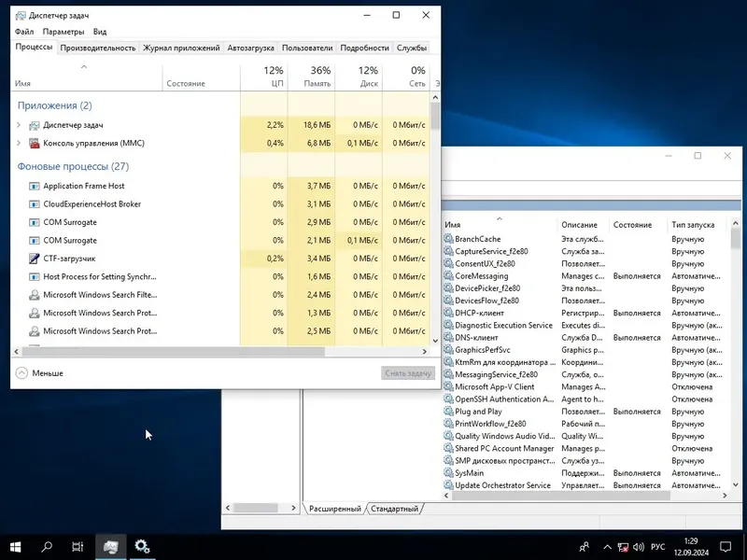Viewport: 747px width, 560px height.
Task: Open Task View from the taskbar
Action: coord(78,546)
